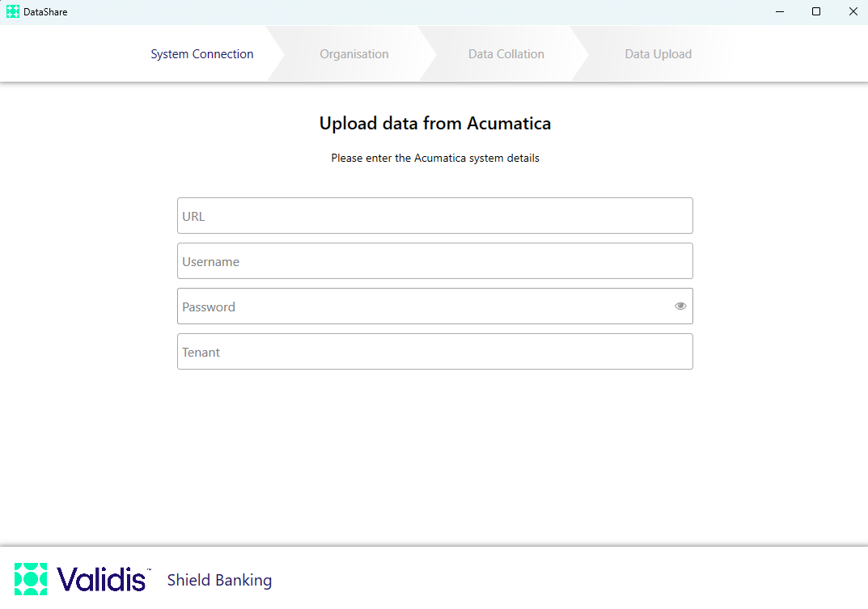Go to the Organisation step
Image resolution: width=868 pixels, height=609 pixels.
coord(354,53)
